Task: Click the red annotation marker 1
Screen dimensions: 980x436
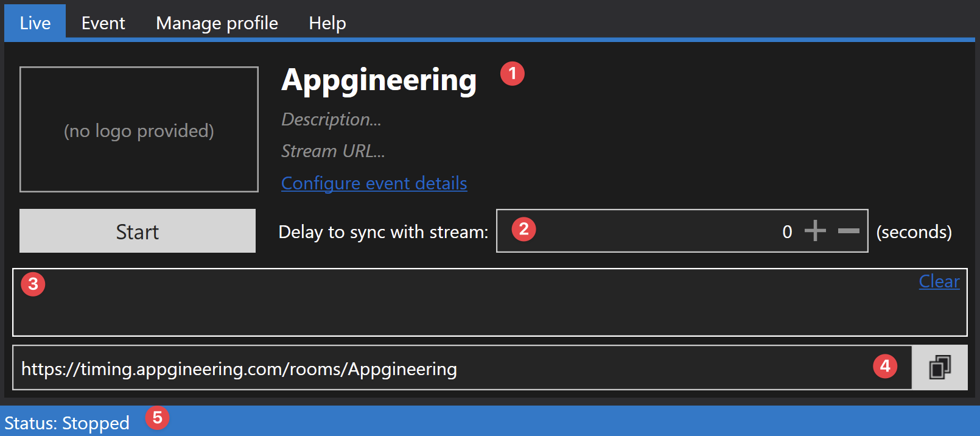Action: tap(513, 74)
